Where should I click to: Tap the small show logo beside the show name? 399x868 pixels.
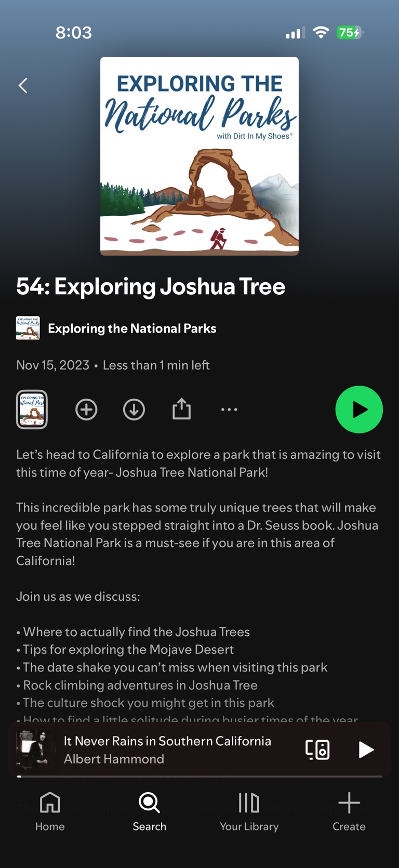(28, 328)
